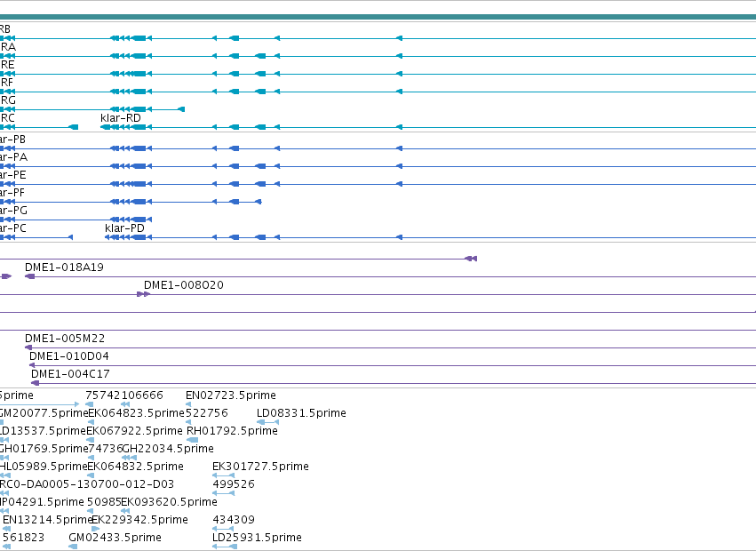Click the 499526 feature label
The height and width of the screenshot is (551, 756).
[234, 484]
